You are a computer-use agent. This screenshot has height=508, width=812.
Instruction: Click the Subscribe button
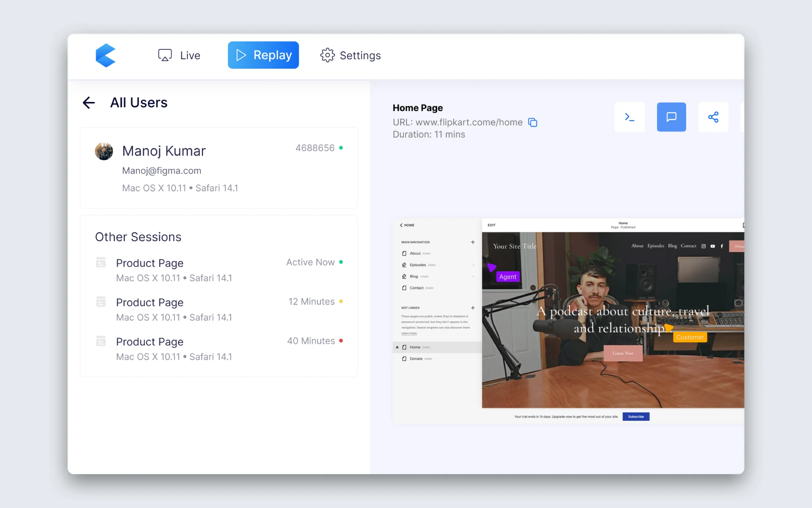click(636, 417)
